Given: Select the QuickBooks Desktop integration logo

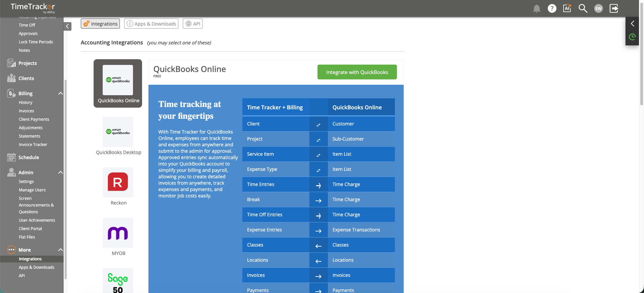Looking at the screenshot, I should coord(118,132).
